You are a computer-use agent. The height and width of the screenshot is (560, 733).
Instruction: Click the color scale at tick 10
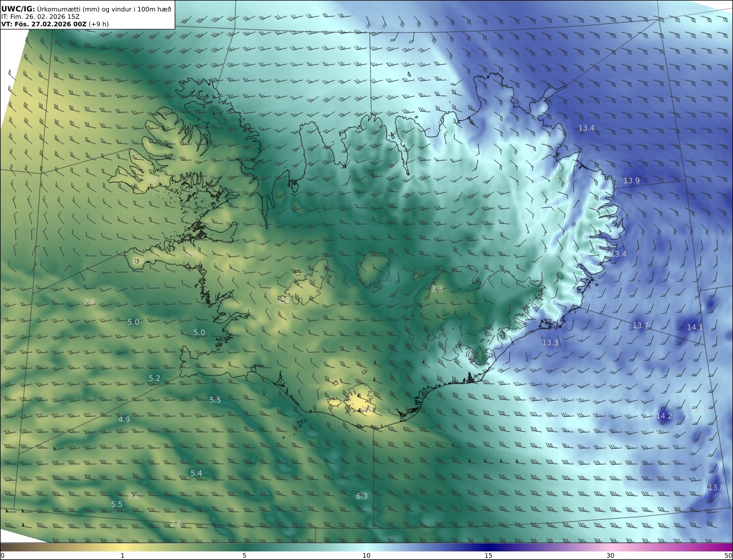coord(366,555)
